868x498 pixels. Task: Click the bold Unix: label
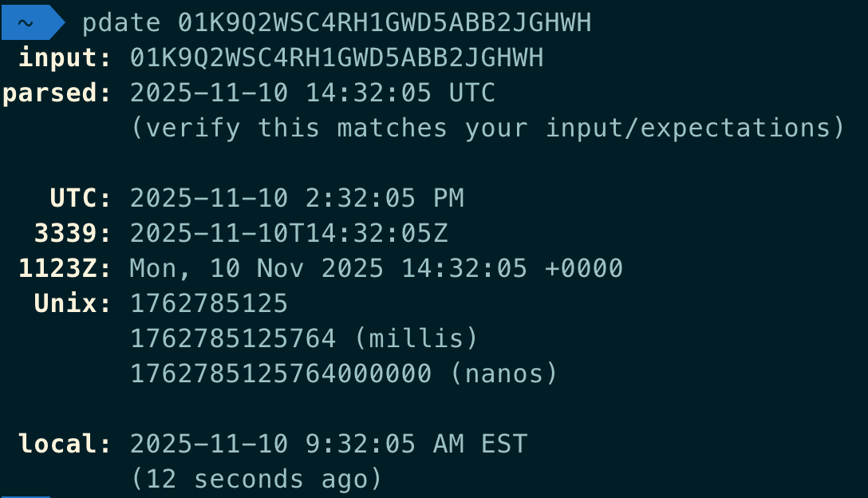point(73,303)
